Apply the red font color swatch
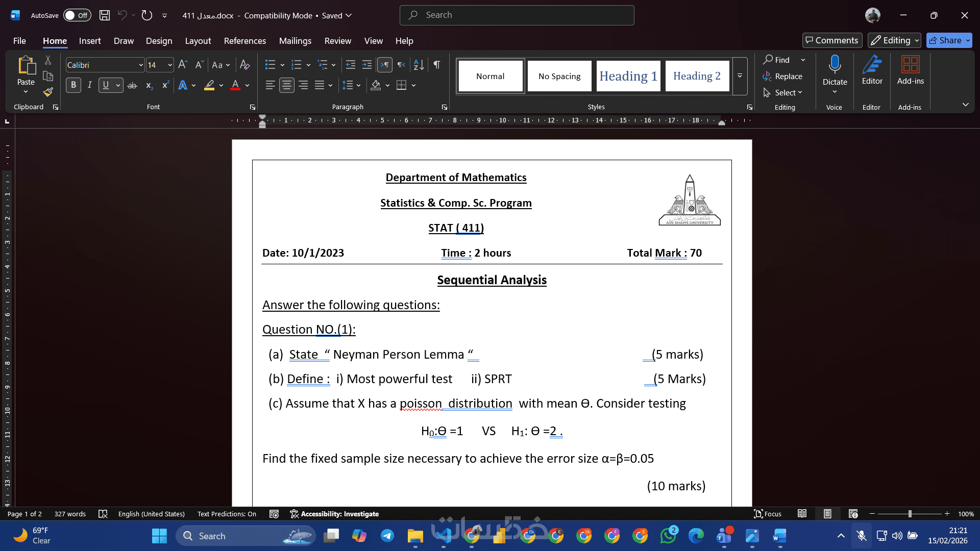 point(235,85)
